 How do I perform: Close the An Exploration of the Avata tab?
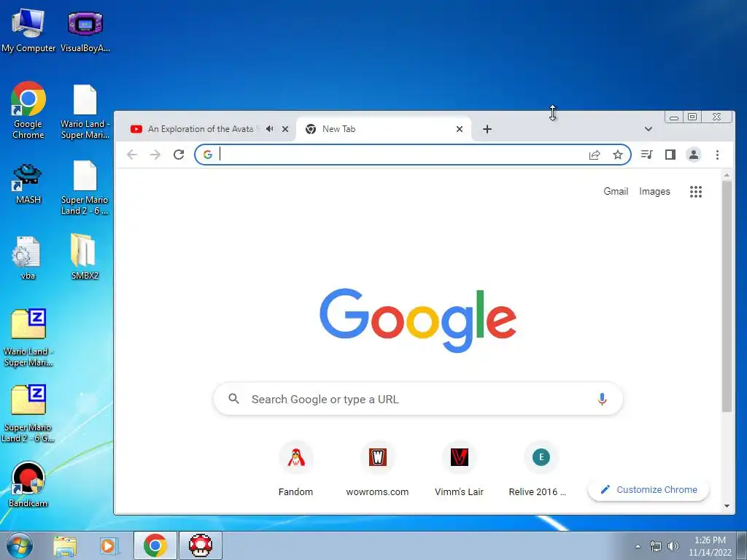(x=285, y=129)
